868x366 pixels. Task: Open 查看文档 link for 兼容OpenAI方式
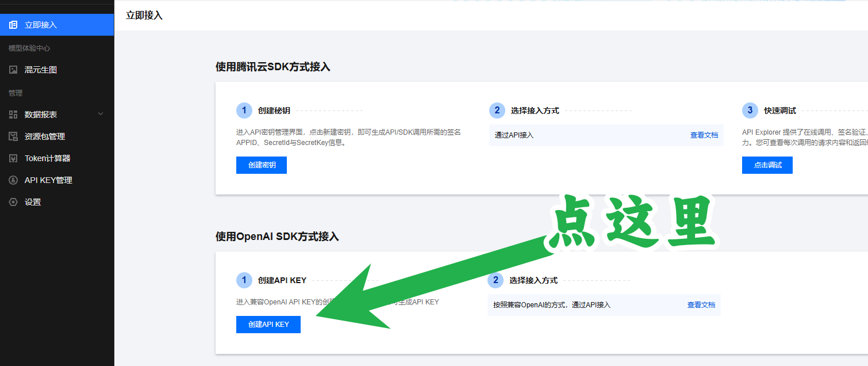(701, 305)
